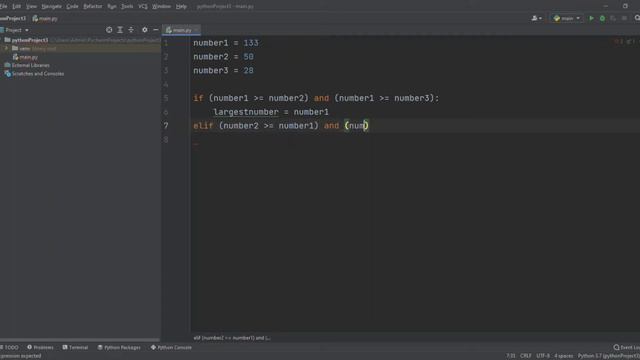Expand all icon in Project panel header
The height and width of the screenshot is (360, 640).
[120, 30]
